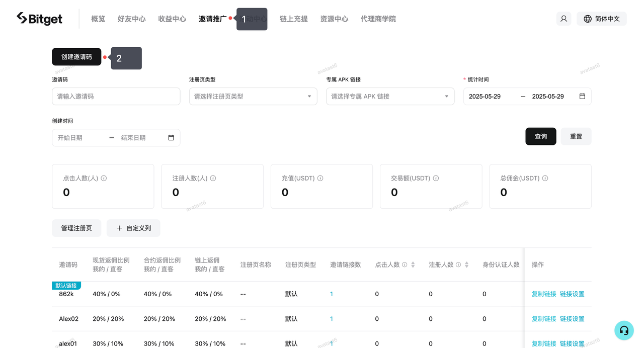Click the 创建邀请码 button

(x=76, y=57)
